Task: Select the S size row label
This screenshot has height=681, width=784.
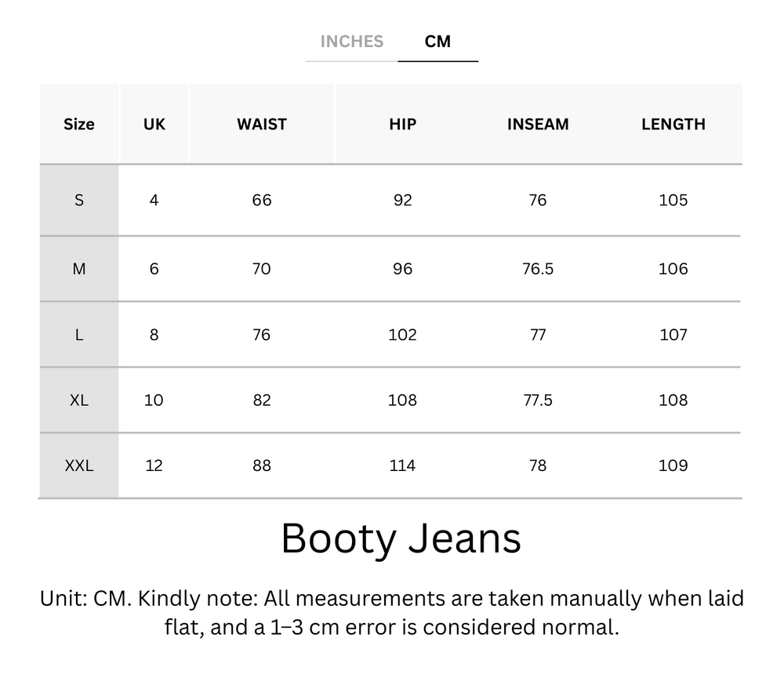Action: 78,200
